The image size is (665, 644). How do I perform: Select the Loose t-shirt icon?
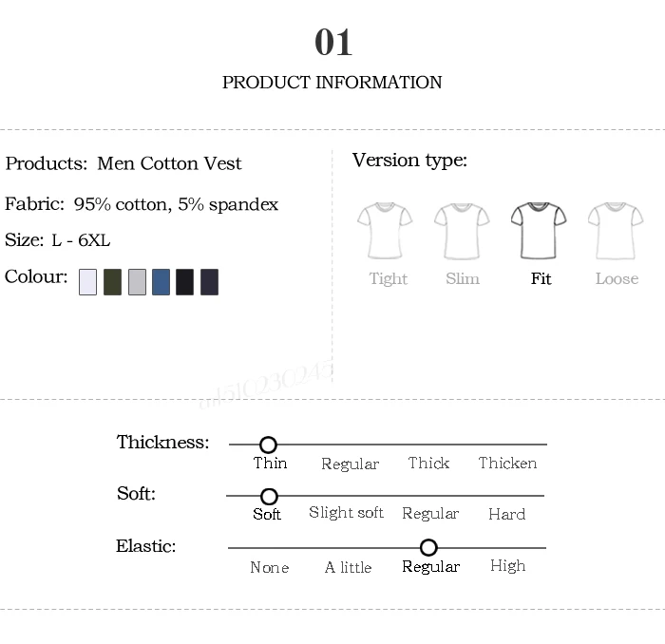pyautogui.click(x=616, y=231)
